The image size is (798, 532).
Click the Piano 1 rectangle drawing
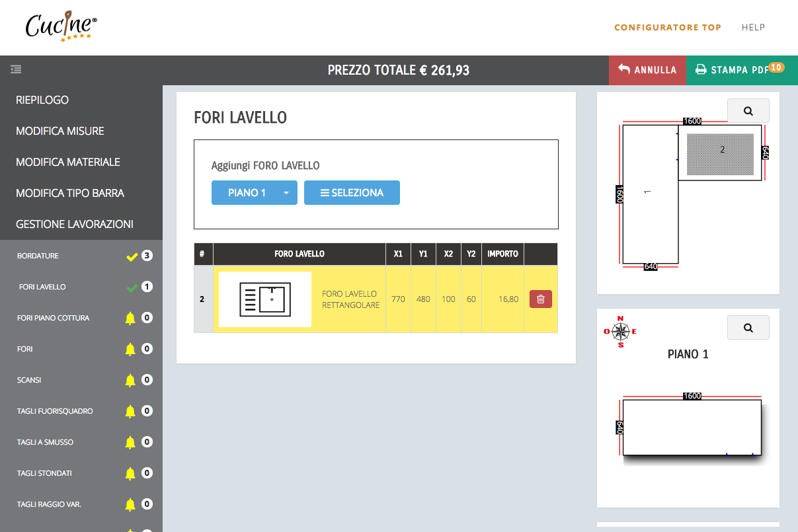click(692, 427)
